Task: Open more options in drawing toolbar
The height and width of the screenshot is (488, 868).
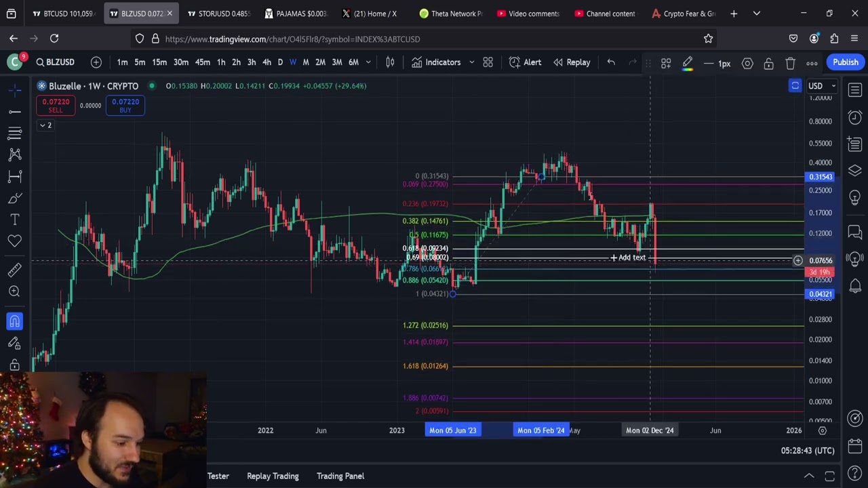Action: click(x=812, y=63)
